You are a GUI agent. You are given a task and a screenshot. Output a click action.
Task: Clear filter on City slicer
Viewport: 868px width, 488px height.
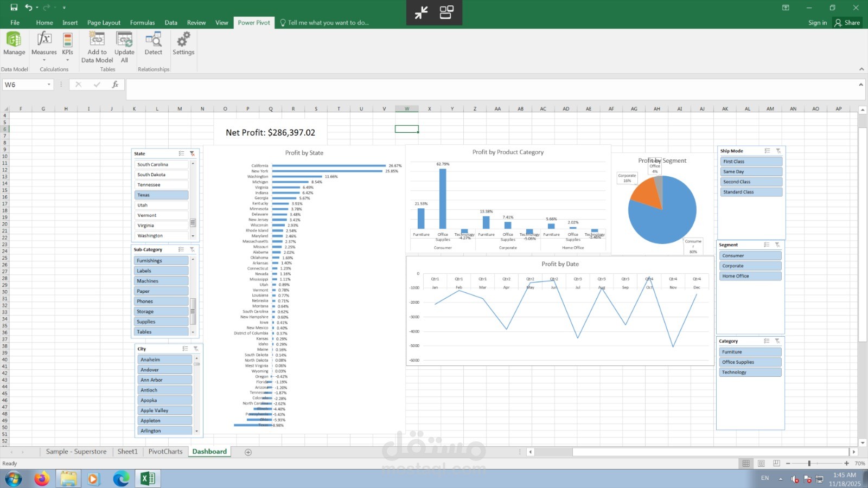tap(196, 349)
